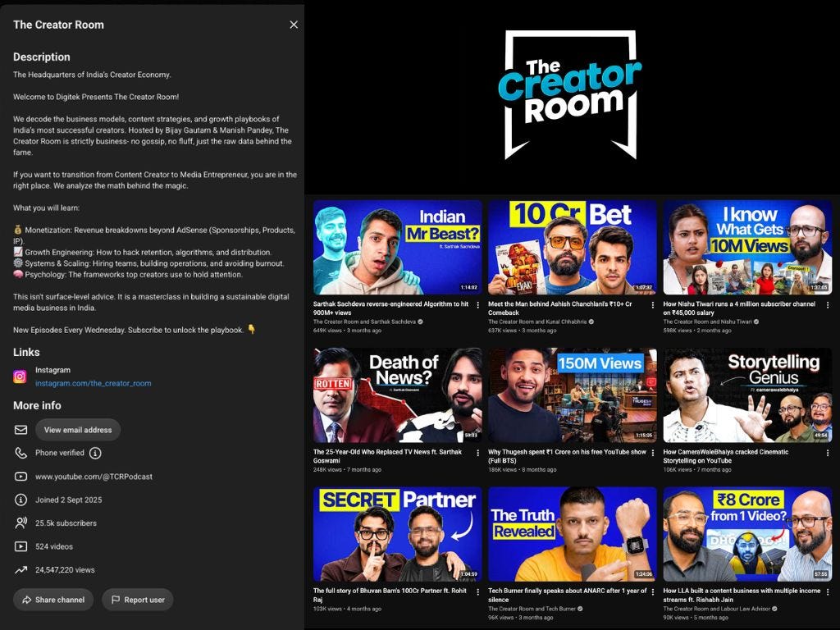This screenshot has height=630, width=840.
Task: Select 24,547,220 views text
Action: tap(65, 570)
